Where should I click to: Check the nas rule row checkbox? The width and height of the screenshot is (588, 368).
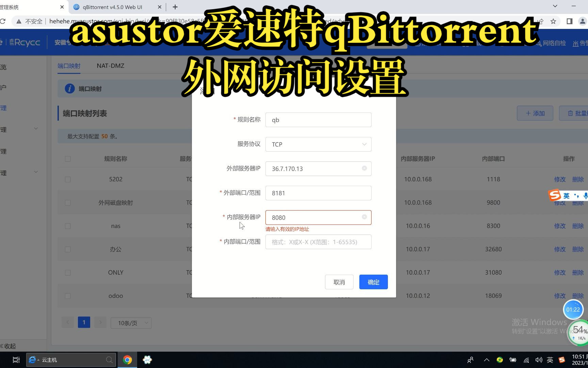pyautogui.click(x=68, y=226)
